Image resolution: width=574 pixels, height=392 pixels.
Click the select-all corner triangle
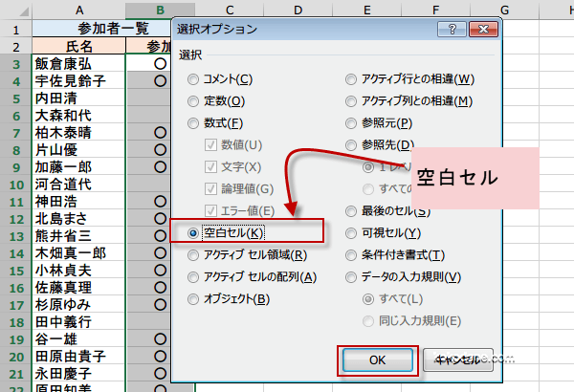[x=23, y=11]
